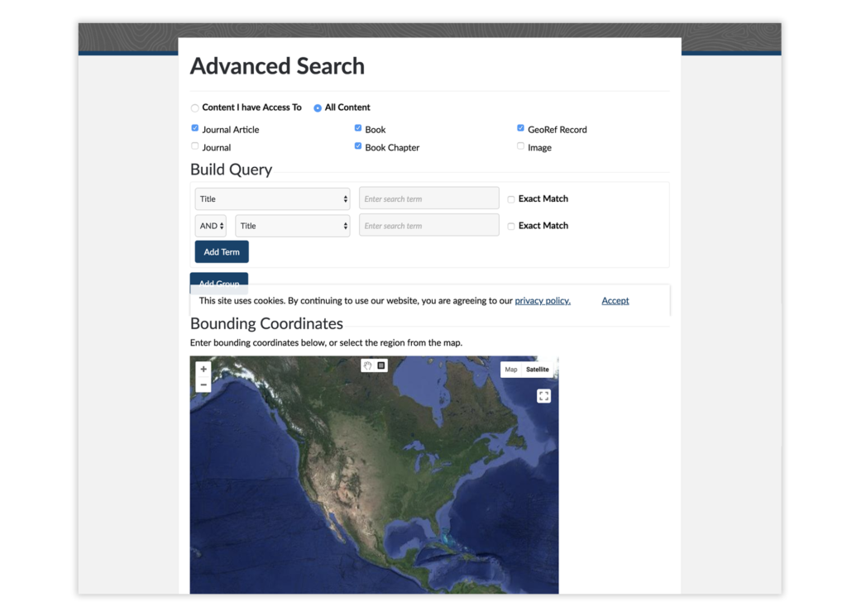
Task: Uncheck the Journal Article checkbox
Action: pyautogui.click(x=195, y=128)
